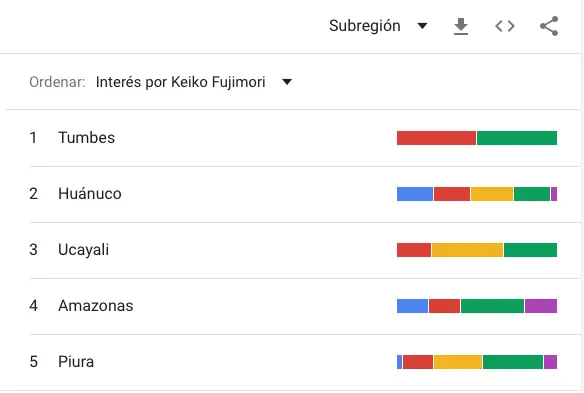
Task: Download the subregion data as CSV
Action: pos(461,26)
